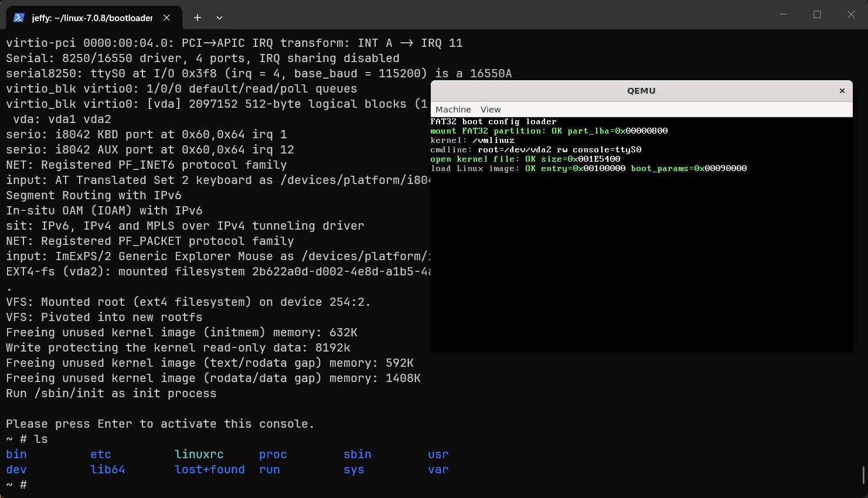Click the QEMU title bar
Viewport: 868px width, 498px height.
point(641,91)
